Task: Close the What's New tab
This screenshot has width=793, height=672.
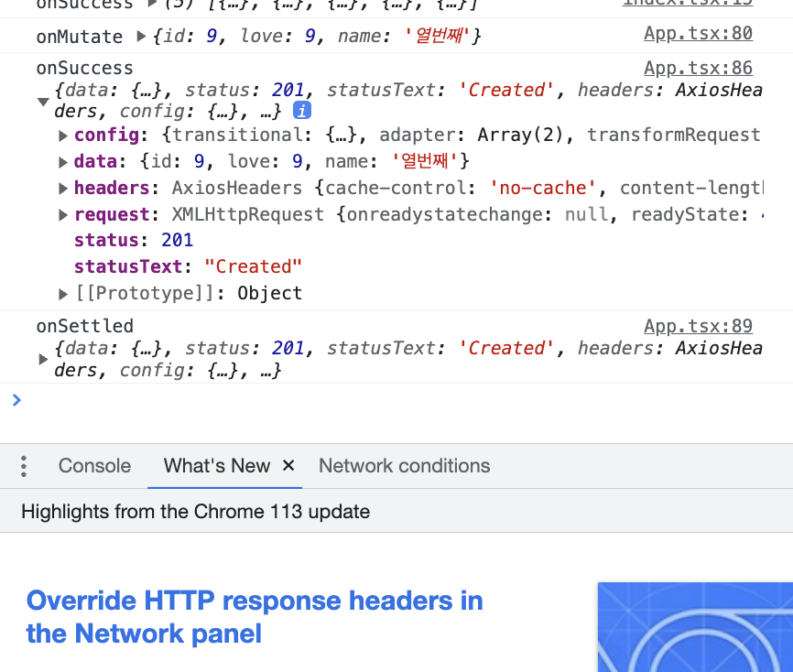Action: point(288,466)
